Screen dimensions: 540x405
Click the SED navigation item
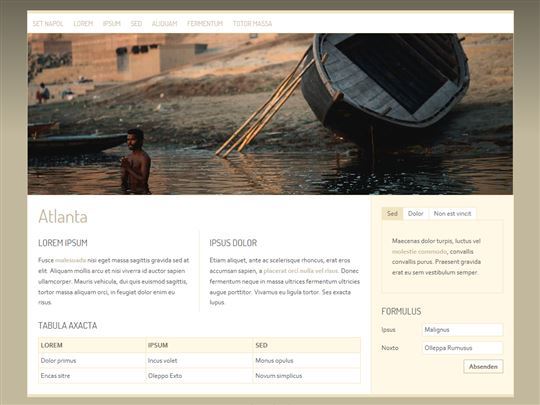click(136, 24)
